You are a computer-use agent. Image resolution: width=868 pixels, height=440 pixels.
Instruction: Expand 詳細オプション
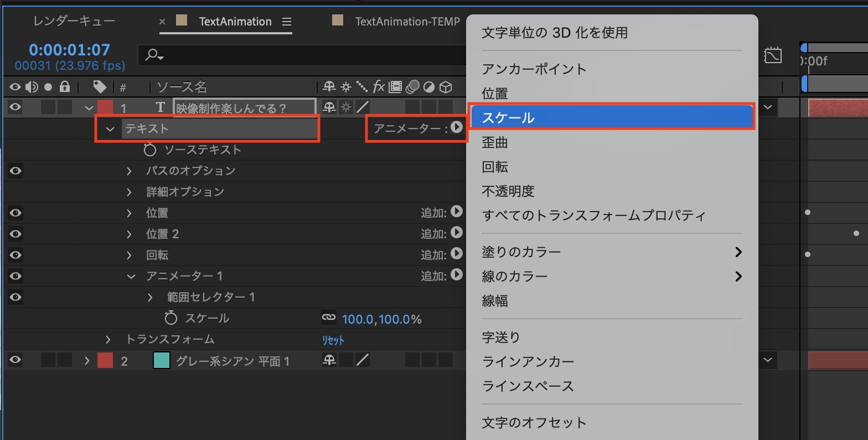point(130,192)
